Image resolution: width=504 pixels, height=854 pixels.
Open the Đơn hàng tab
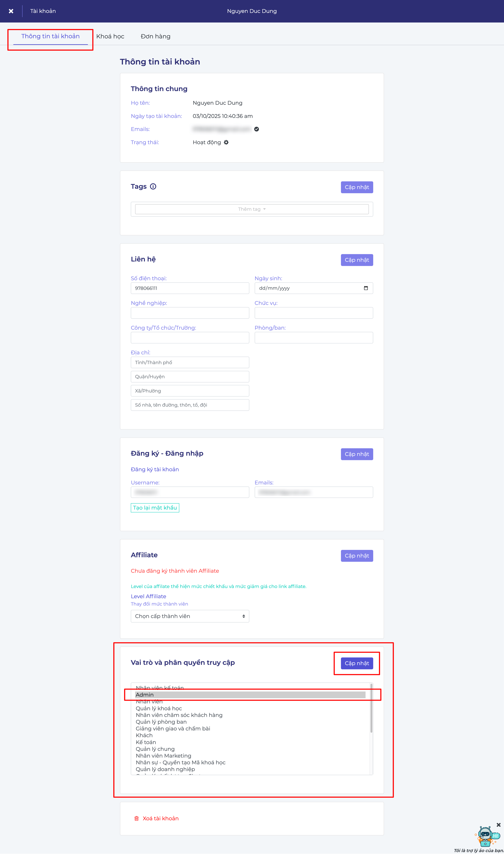coord(156,36)
